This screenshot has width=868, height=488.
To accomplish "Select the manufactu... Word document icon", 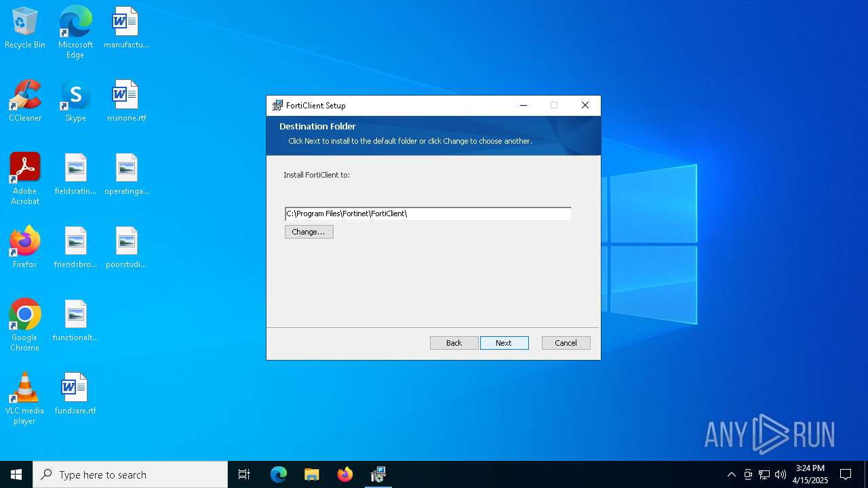I will pyautogui.click(x=126, y=28).
